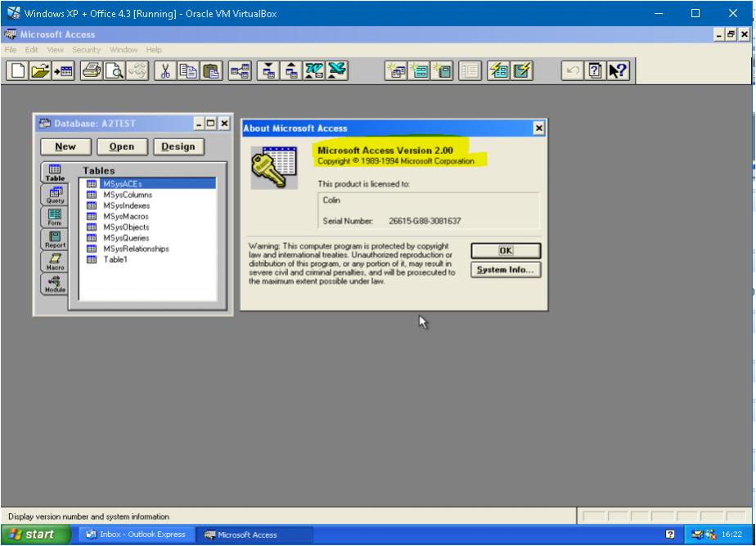
Task: Click the Attach Table toolbar icon
Action: pyautogui.click(x=63, y=71)
